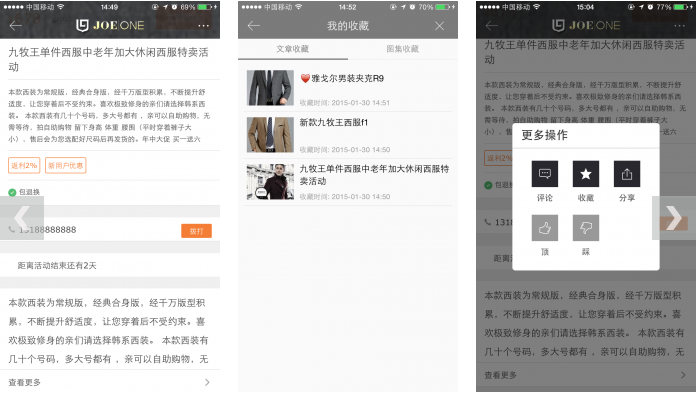Screen dimensions: 697x393
Task: Tap the 顶 thumbs-up icon
Action: point(545,228)
